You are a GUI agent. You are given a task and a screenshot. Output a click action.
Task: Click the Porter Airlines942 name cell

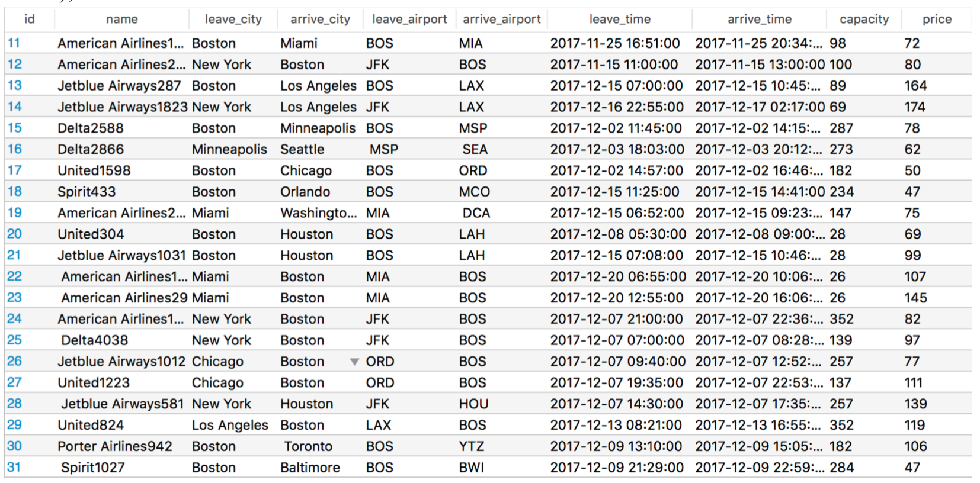115,446
